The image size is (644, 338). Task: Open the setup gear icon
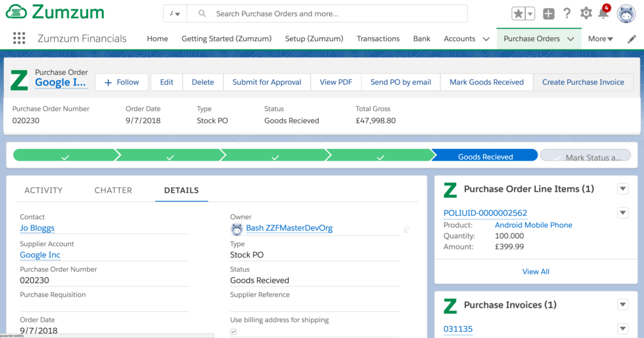586,14
